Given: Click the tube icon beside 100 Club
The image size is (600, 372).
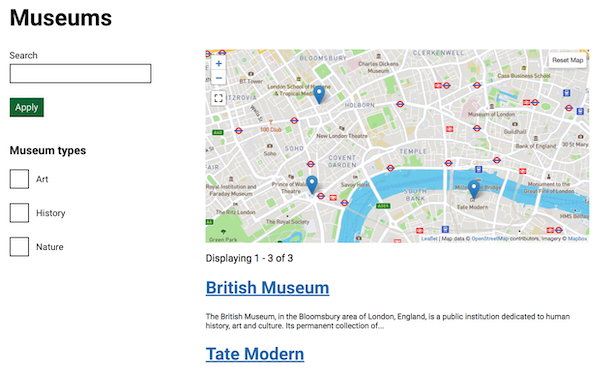Looking at the screenshot, I should coord(239,131).
